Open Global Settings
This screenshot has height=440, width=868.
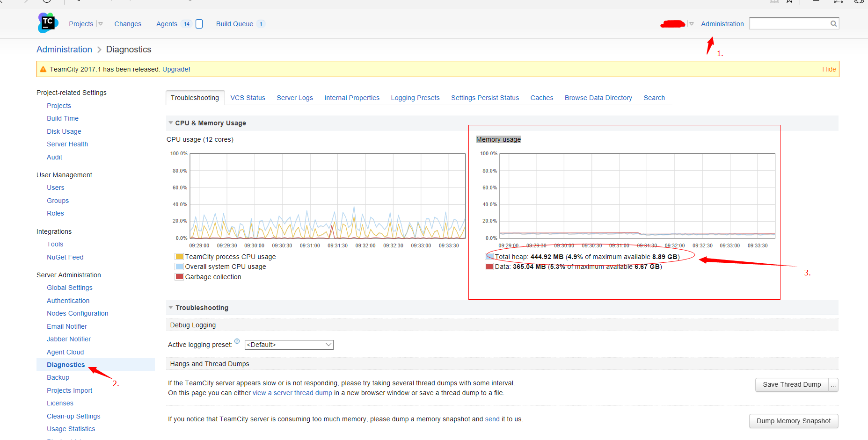[x=70, y=288]
